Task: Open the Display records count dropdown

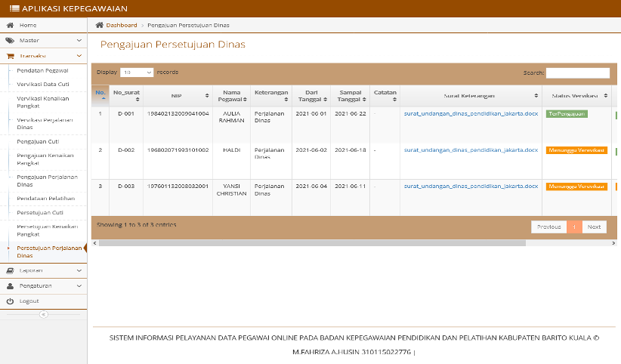Action: 137,72
